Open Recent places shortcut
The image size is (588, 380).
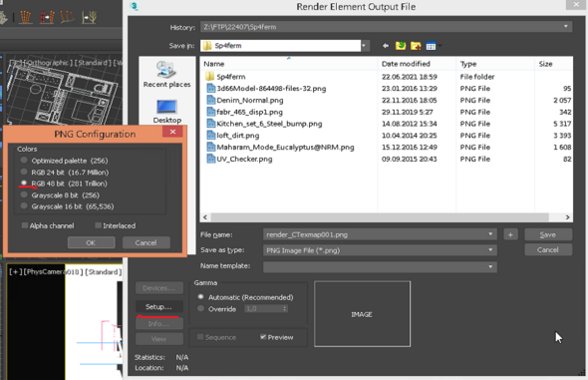pos(166,74)
